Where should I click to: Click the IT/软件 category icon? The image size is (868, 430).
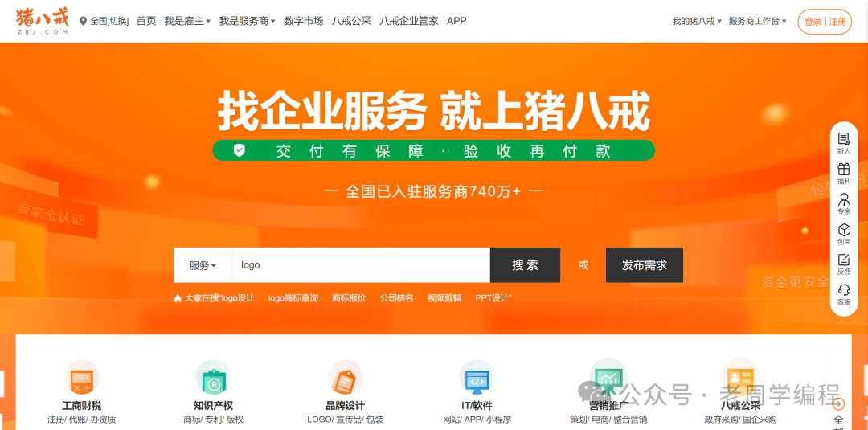(x=477, y=378)
